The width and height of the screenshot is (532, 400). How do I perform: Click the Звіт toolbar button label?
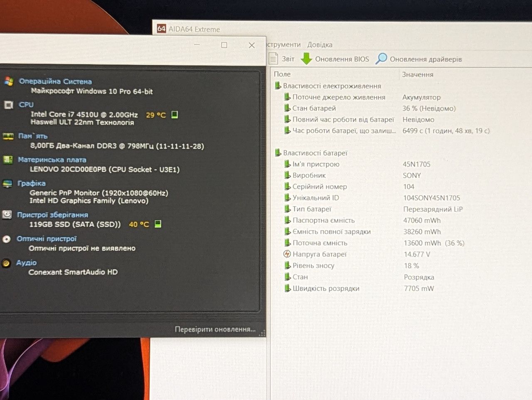pyautogui.click(x=288, y=59)
